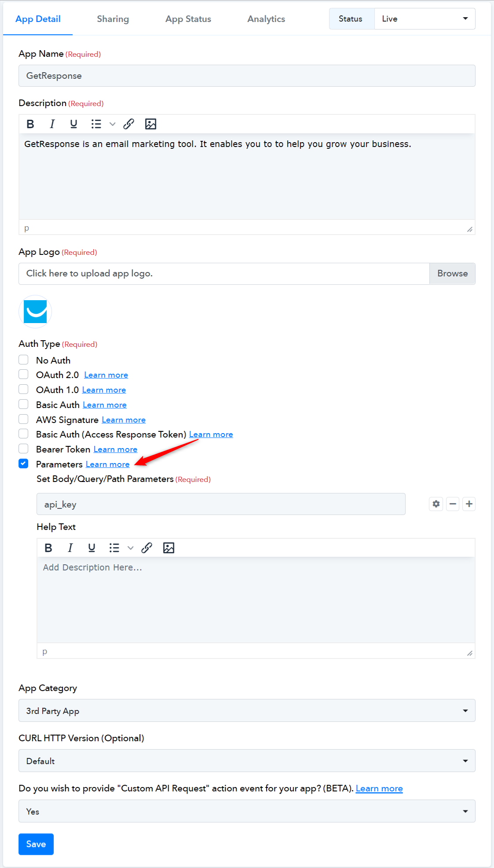Click into the Description text area
The image size is (494, 868).
coord(247,176)
